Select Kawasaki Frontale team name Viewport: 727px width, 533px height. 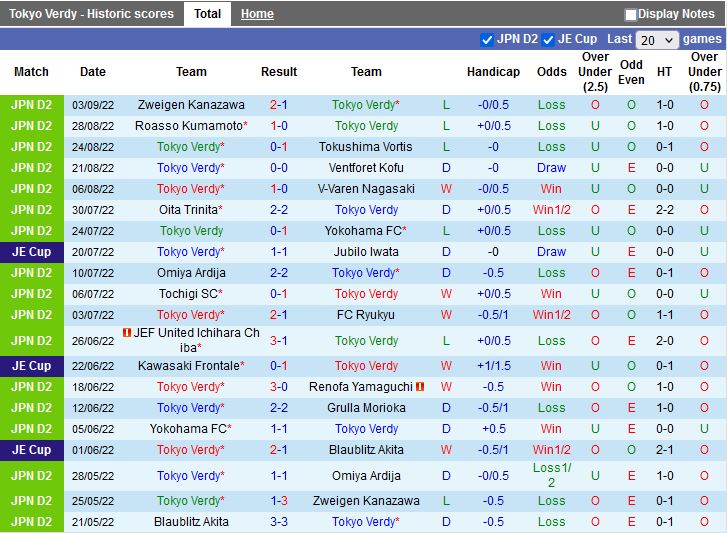[189, 366]
